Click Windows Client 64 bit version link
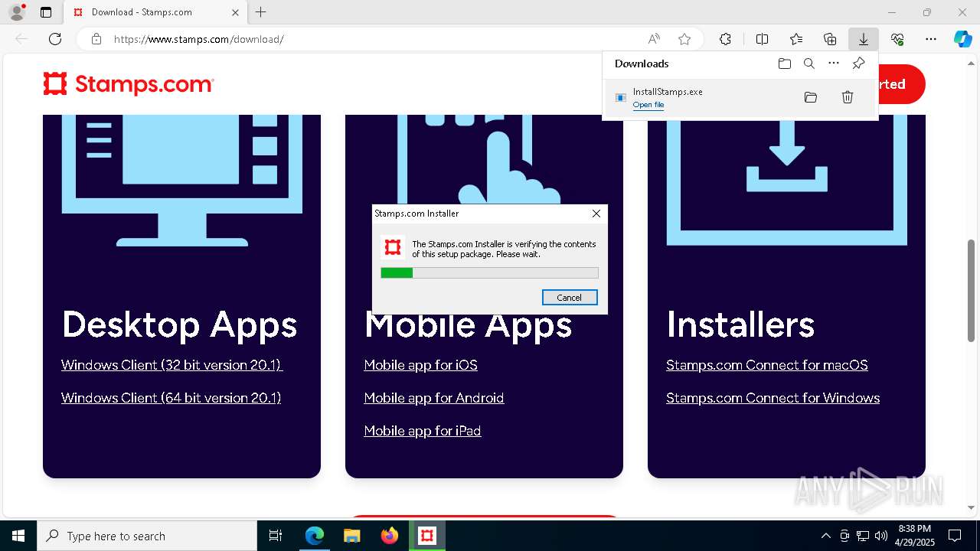The image size is (980, 551). [x=171, y=398]
